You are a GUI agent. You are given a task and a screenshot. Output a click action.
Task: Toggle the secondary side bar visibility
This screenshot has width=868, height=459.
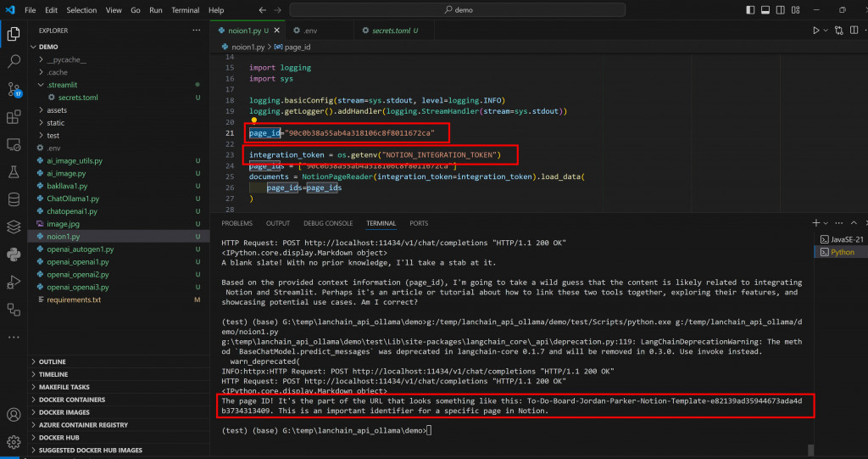coord(781,10)
